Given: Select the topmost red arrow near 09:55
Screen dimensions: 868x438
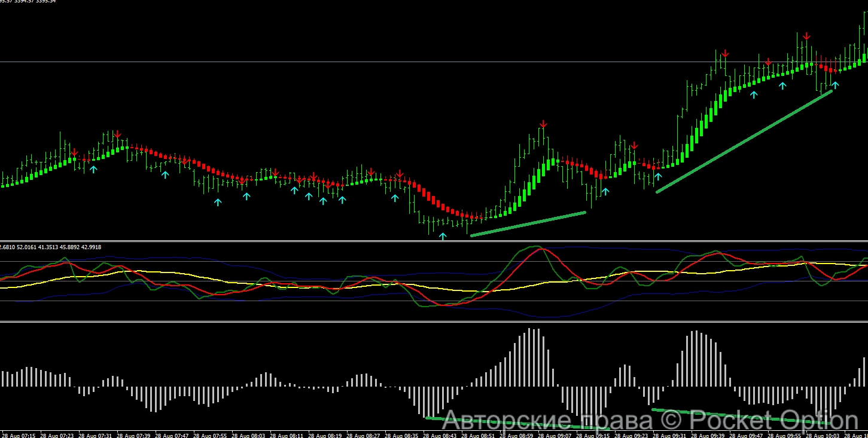Looking at the screenshot, I should click(x=807, y=37).
